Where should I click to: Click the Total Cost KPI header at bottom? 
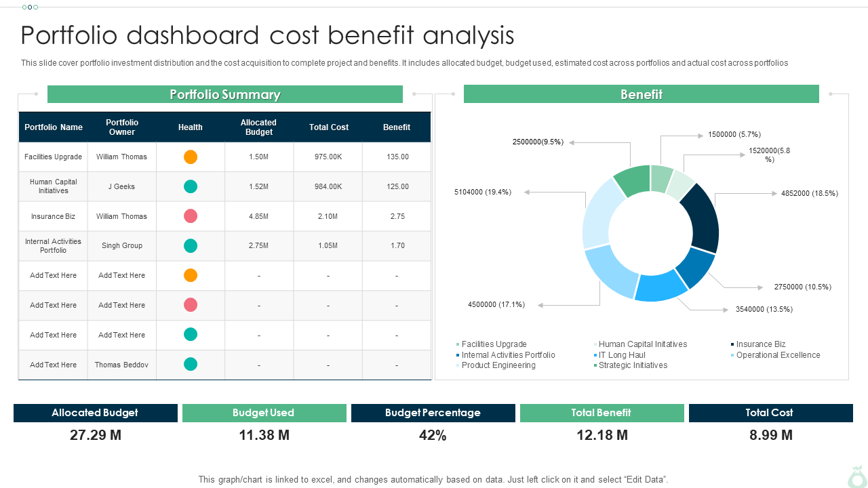pos(771,413)
